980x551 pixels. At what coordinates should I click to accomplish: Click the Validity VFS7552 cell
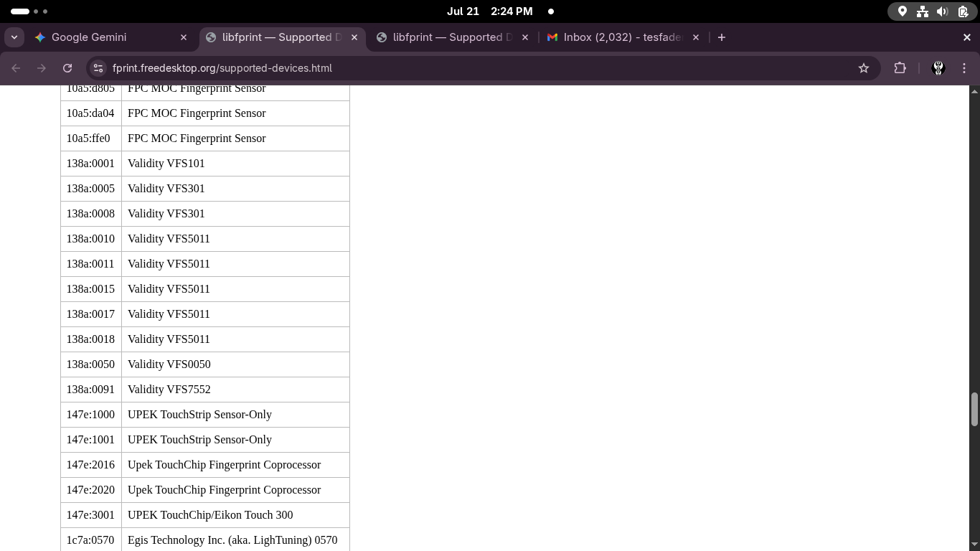coord(235,390)
